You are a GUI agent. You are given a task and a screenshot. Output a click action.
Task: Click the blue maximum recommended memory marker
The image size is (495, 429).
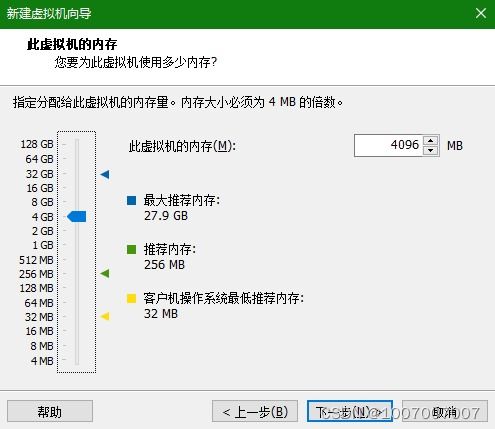[105, 174]
